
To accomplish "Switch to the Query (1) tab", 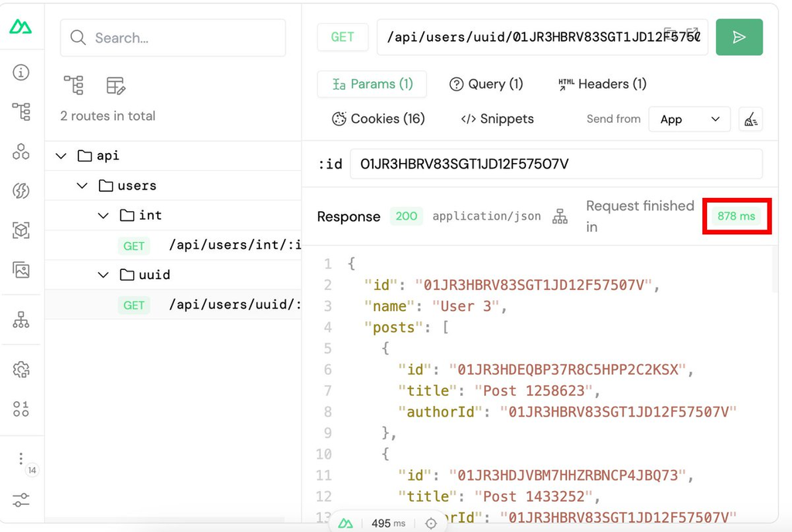I will (486, 84).
